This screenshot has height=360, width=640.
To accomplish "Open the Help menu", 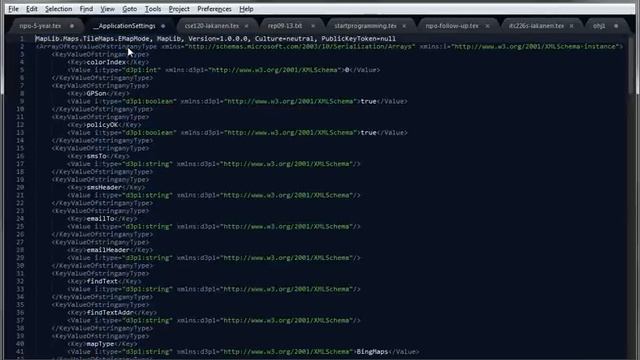I will point(246,9).
